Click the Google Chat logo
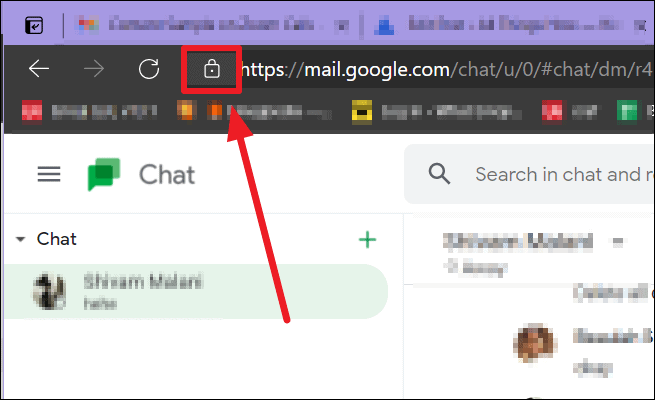The width and height of the screenshot is (655, 400). (104, 174)
